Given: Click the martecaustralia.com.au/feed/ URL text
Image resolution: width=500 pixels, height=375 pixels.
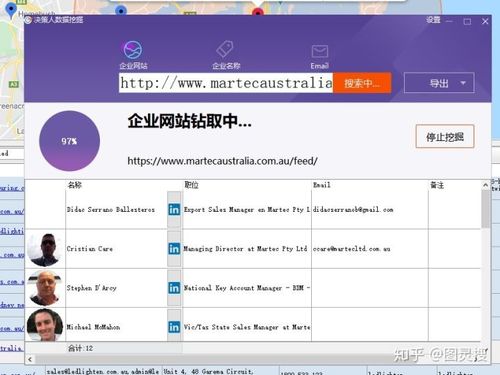Looking at the screenshot, I should (222, 161).
